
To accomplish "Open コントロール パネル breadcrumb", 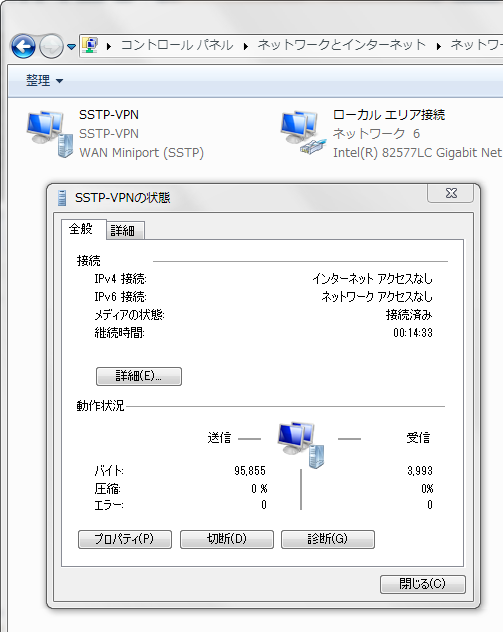I will click(177, 45).
